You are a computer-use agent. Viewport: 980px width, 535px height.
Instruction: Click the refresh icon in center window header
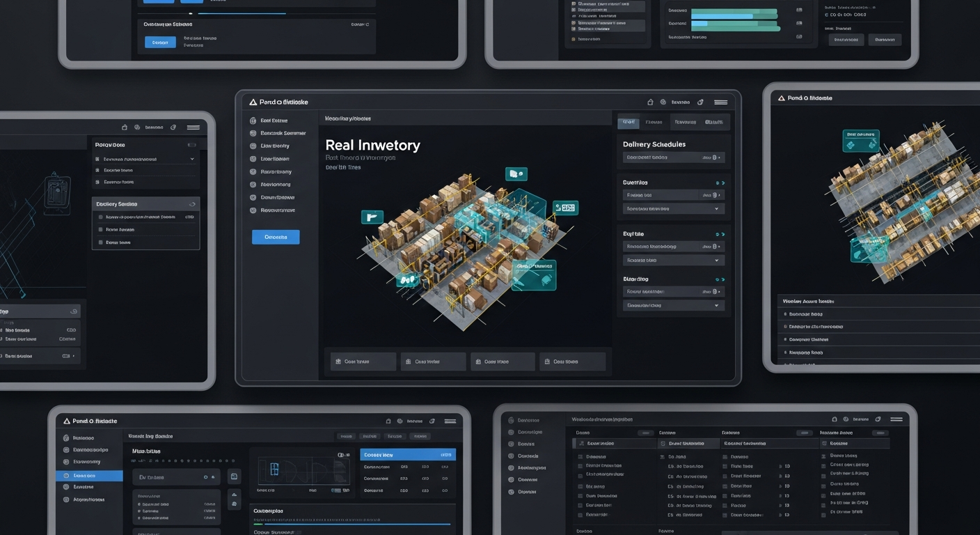click(700, 102)
